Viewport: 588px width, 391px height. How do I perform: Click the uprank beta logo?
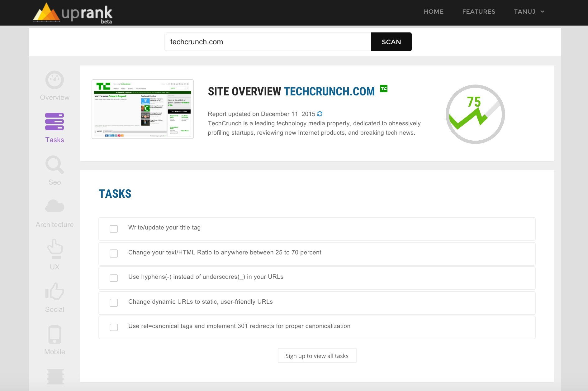pyautogui.click(x=73, y=13)
